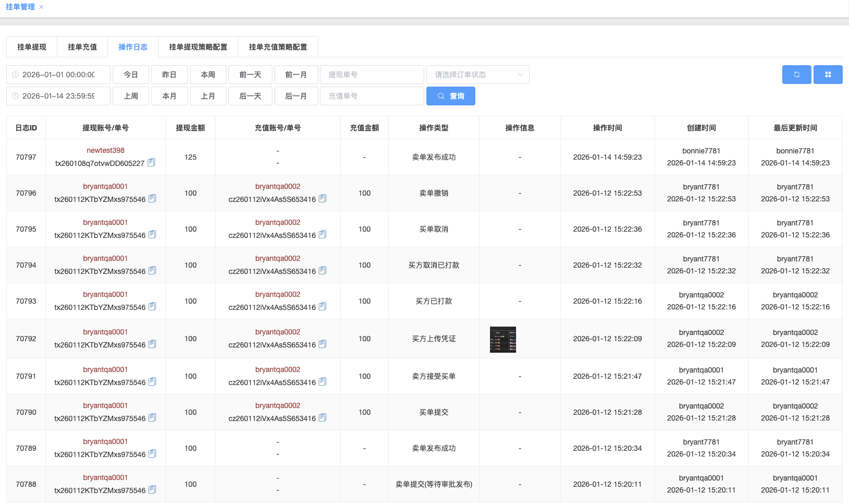This screenshot has width=849, height=504.
Task: Copy withdrawal order number in row 70793
Action: tap(152, 307)
